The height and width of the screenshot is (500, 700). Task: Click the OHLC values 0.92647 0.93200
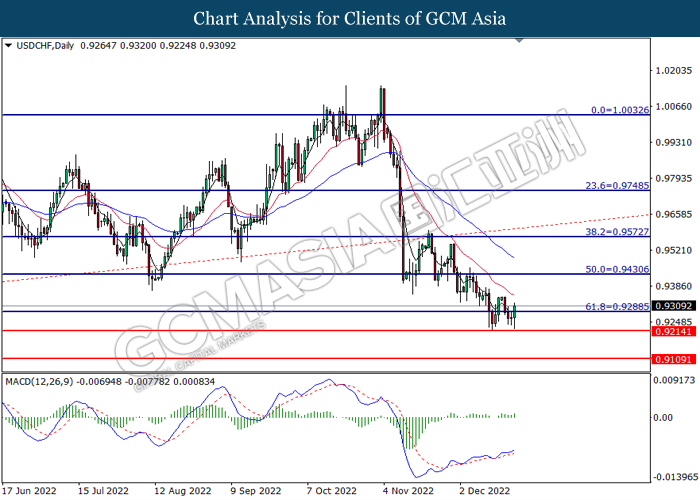pos(118,46)
